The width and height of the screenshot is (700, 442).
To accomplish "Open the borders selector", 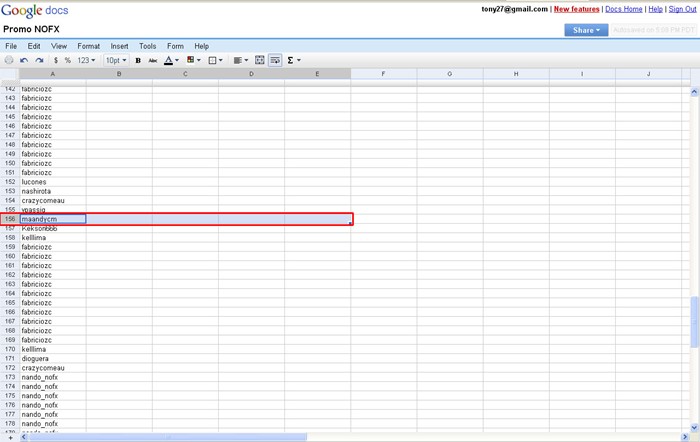I will point(215,60).
